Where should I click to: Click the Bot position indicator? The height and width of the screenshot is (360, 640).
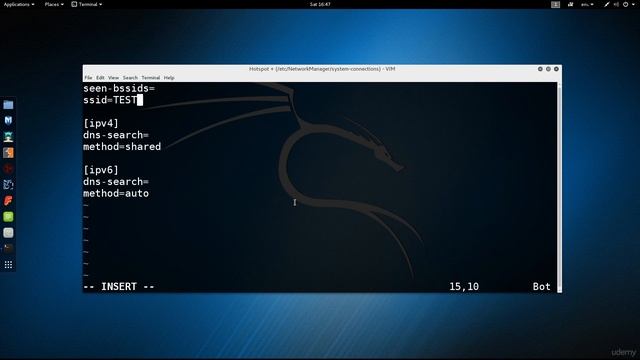(x=541, y=287)
